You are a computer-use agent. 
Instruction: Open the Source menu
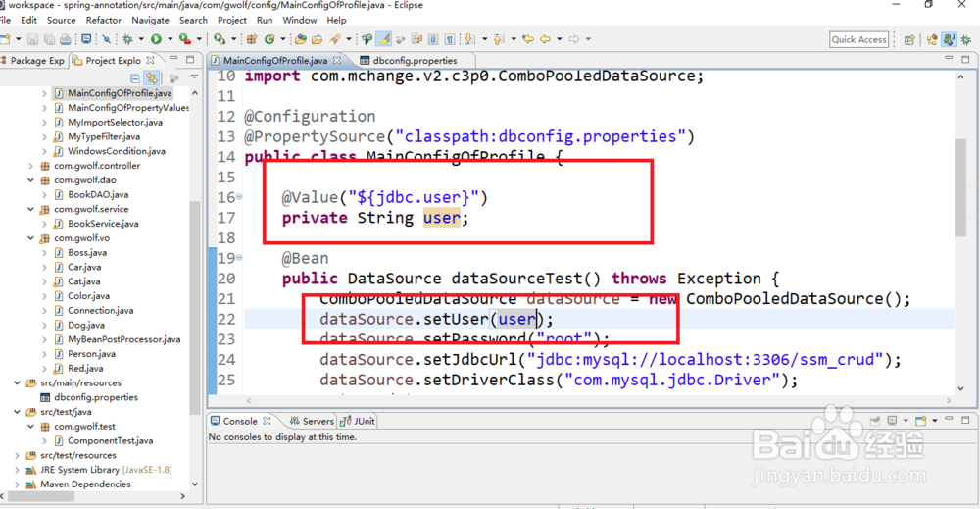click(x=61, y=20)
